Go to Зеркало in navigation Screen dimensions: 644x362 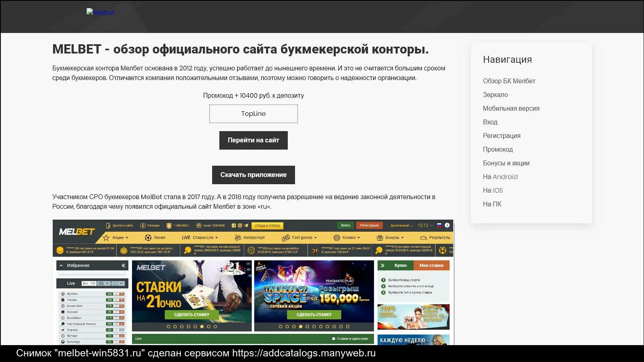click(495, 95)
